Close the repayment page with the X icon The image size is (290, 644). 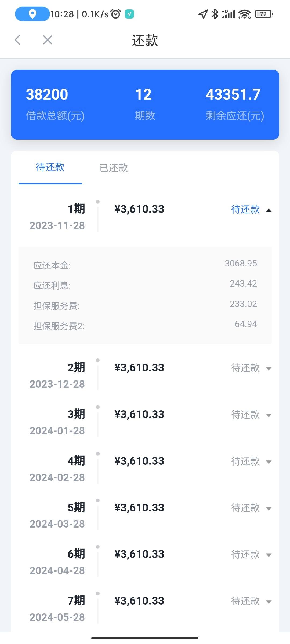click(48, 40)
